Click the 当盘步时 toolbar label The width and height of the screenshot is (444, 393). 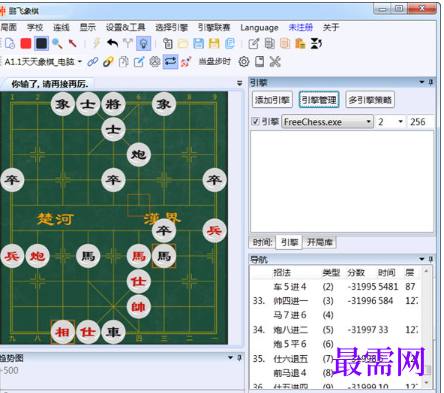[x=214, y=62]
